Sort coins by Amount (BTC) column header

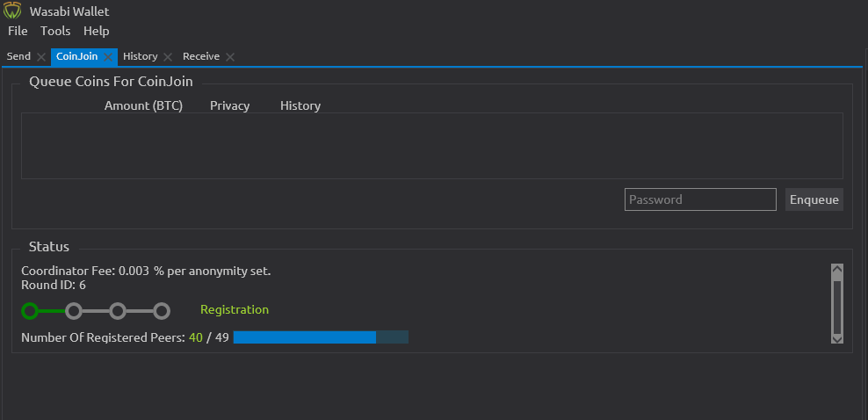[143, 105]
